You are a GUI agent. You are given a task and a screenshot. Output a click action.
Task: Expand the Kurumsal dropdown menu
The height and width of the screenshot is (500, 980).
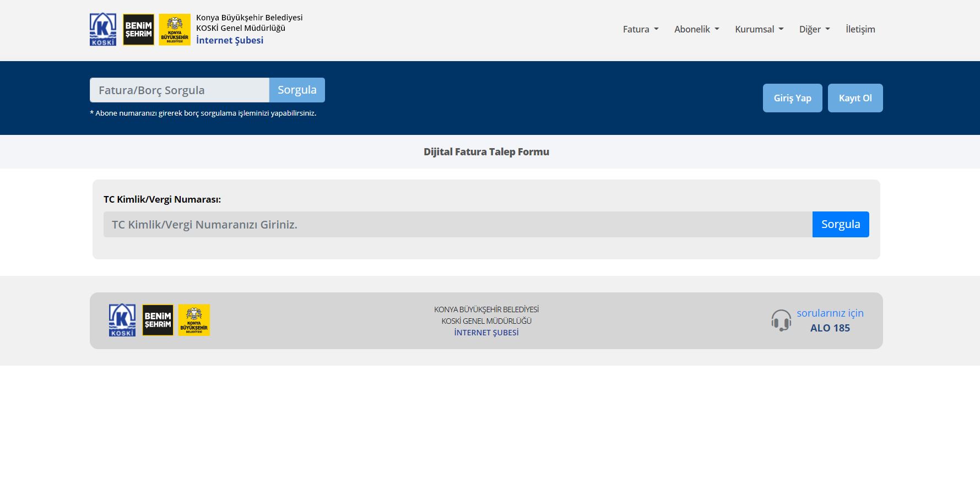(x=759, y=29)
